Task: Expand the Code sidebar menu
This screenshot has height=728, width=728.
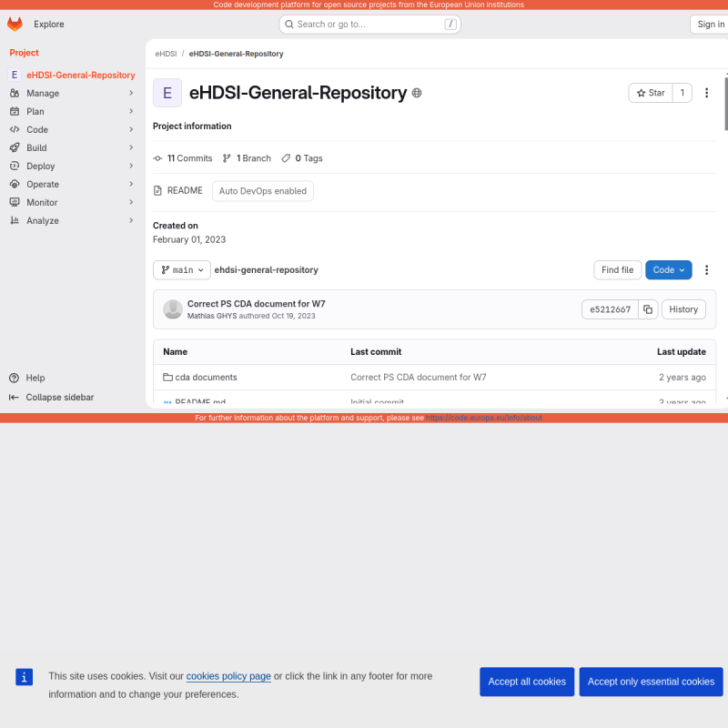Action: click(72, 129)
